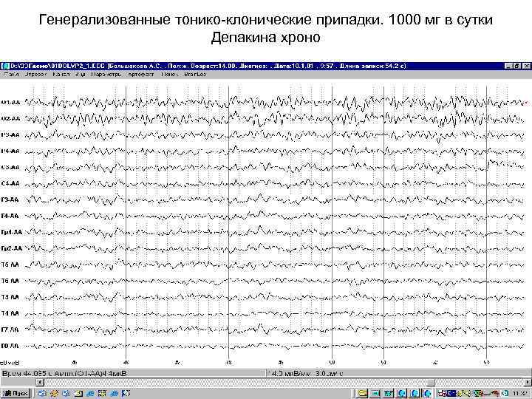Select the O2-AA channel label
This screenshot has height=399, width=532.
pos(10,119)
